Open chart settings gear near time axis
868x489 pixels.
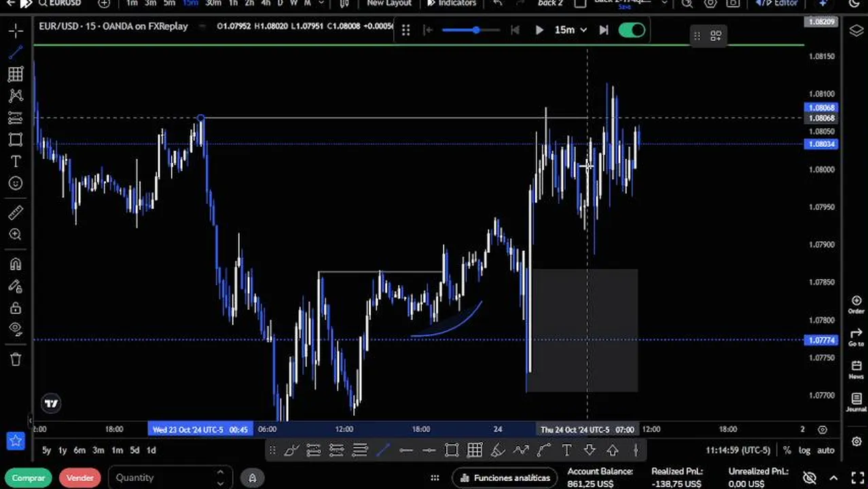pyautogui.click(x=822, y=429)
